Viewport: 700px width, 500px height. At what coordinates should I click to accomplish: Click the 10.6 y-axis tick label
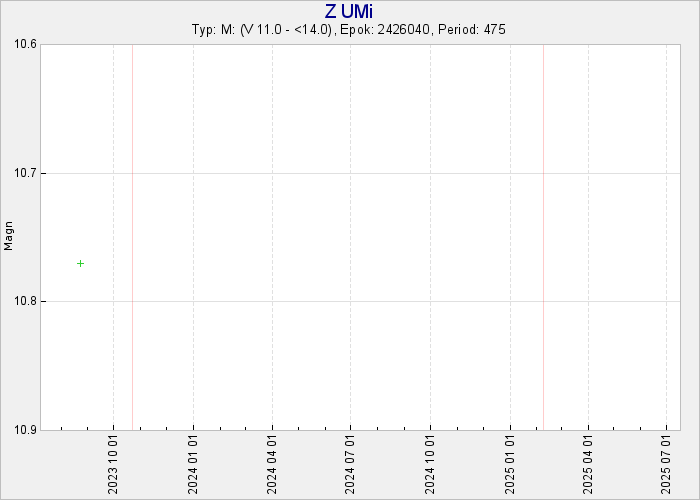coord(23,44)
